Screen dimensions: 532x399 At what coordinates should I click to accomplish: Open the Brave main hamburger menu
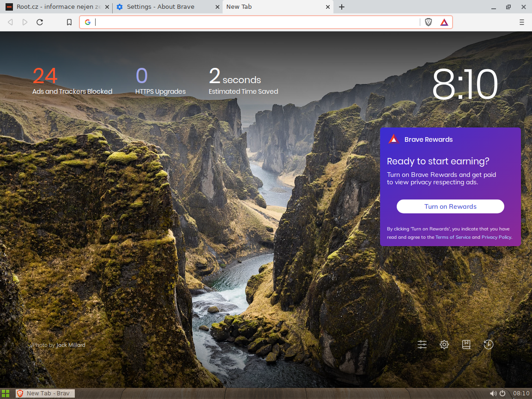pos(521,22)
